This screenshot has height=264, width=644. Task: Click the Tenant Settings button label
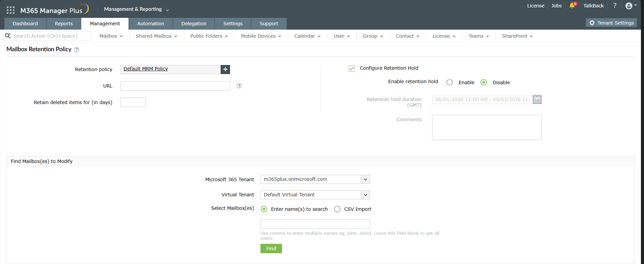pyautogui.click(x=615, y=23)
